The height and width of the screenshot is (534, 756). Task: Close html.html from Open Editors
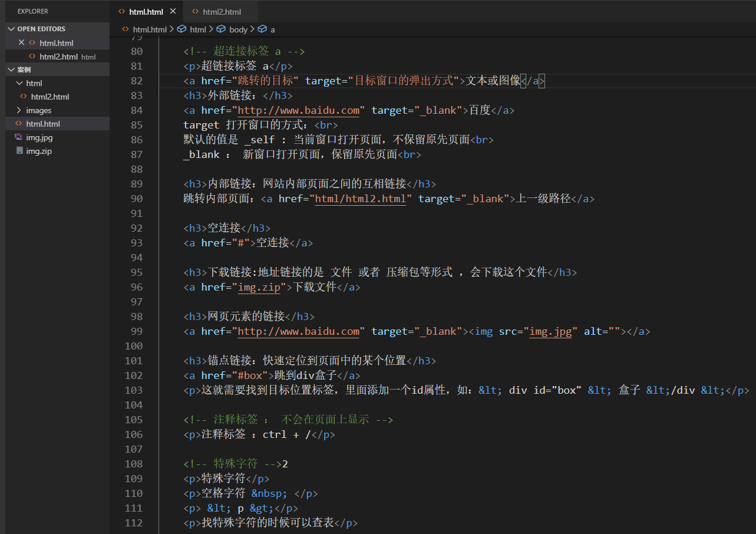[x=21, y=42]
